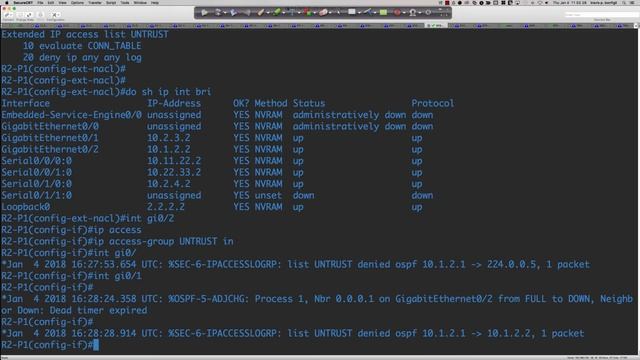The height and width of the screenshot is (360, 640).
Task: Open the text tool options dropdown
Action: click(x=299, y=13)
